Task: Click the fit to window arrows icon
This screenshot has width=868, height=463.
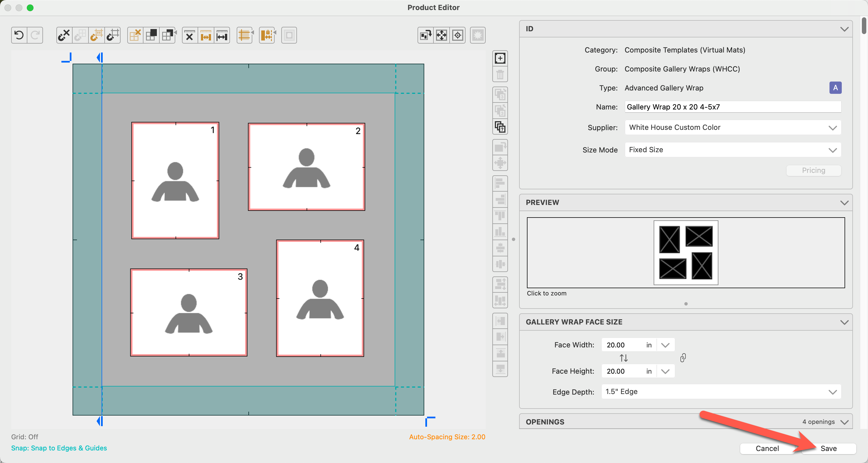Action: coord(442,35)
